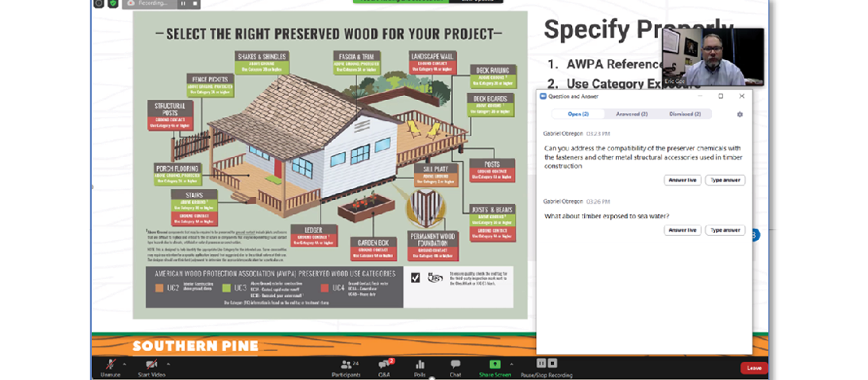This screenshot has height=380, width=868.
Task: Expand share options arrow beside Share Screen
Action: (511, 365)
